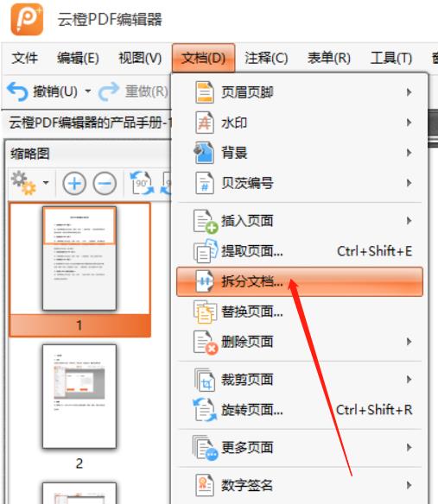Zoom out thumbnails with minus icon
The width and height of the screenshot is (438, 504).
pos(105,184)
